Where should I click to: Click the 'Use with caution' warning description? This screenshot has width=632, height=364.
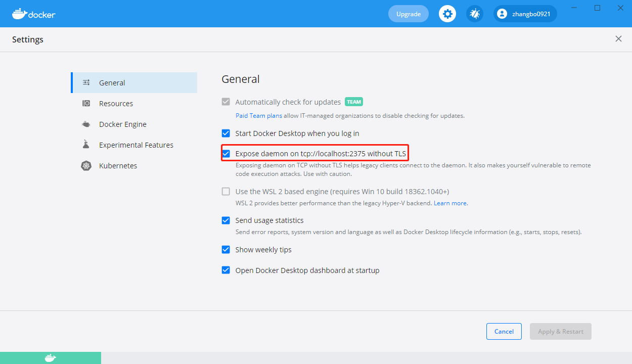tap(413, 170)
